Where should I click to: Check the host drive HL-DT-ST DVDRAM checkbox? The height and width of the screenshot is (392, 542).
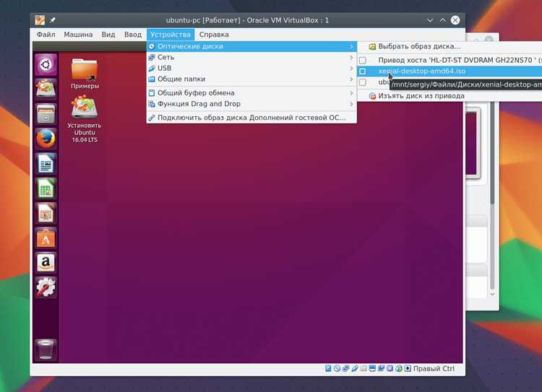363,61
